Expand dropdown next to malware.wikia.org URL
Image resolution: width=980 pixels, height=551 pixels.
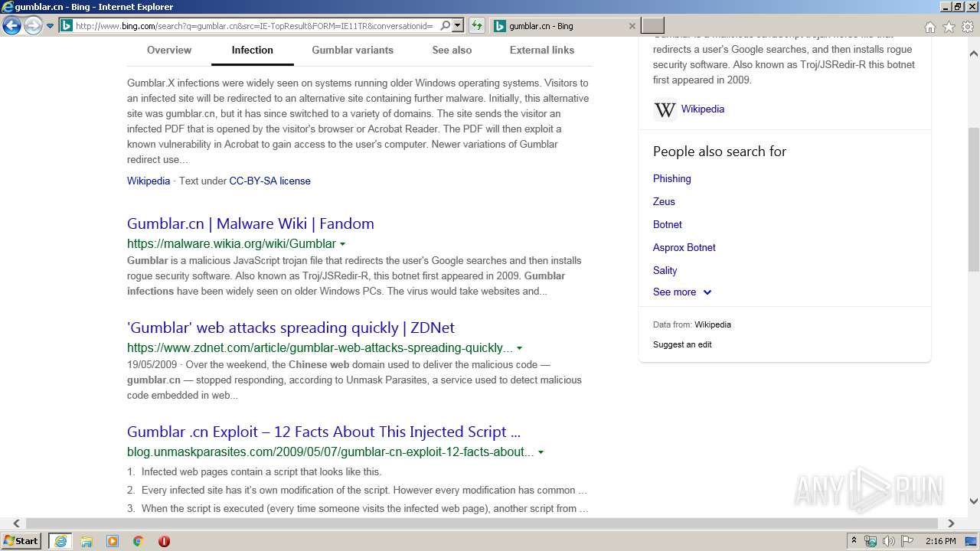coord(342,244)
